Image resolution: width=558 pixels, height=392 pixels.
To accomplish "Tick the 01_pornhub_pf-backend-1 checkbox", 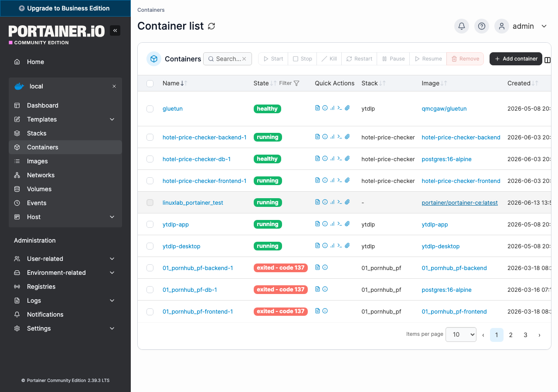I will tap(150, 268).
